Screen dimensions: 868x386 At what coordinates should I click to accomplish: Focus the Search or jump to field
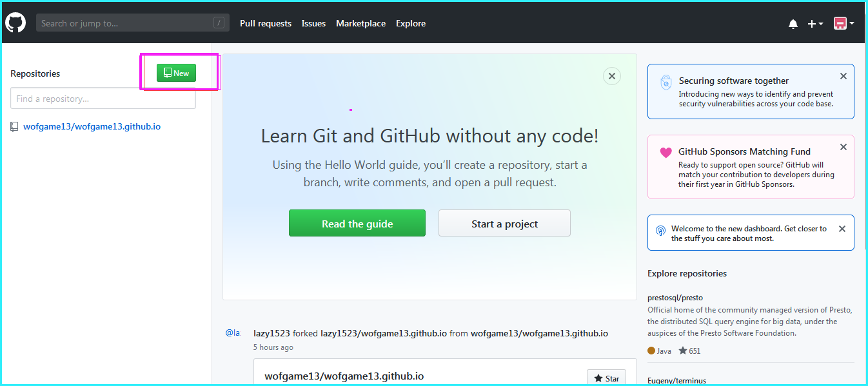coord(133,23)
